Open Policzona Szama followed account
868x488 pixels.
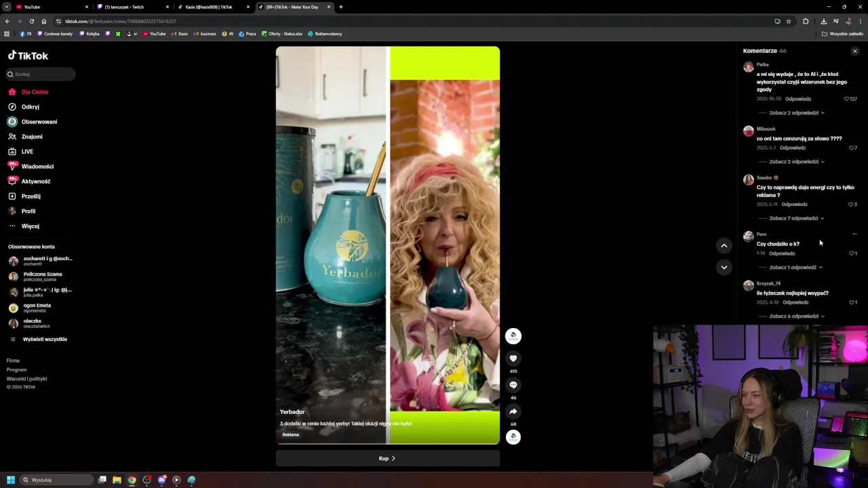coord(41,276)
